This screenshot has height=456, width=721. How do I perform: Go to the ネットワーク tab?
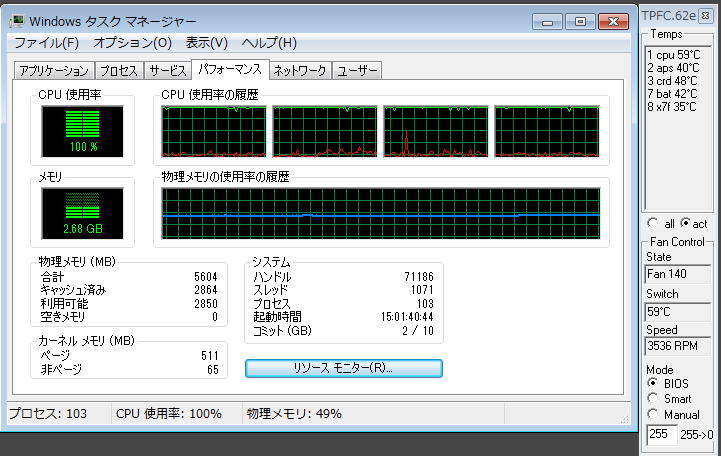coord(300,70)
